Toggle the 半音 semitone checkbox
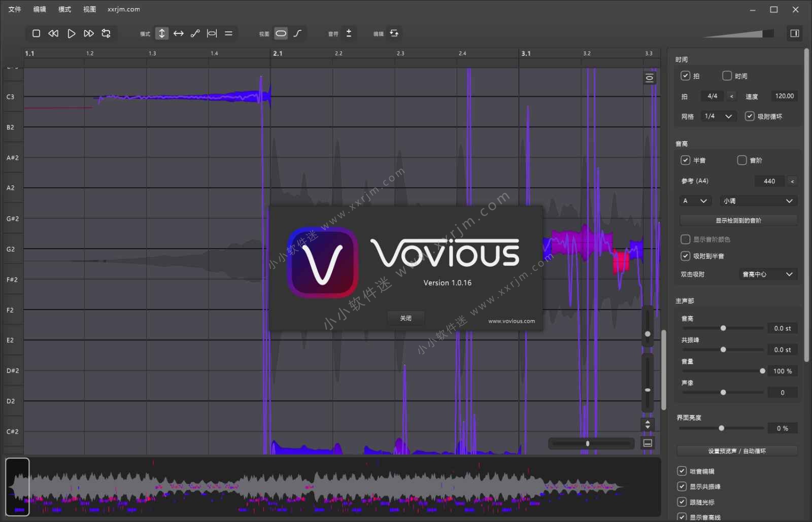This screenshot has width=812, height=522. click(x=685, y=160)
